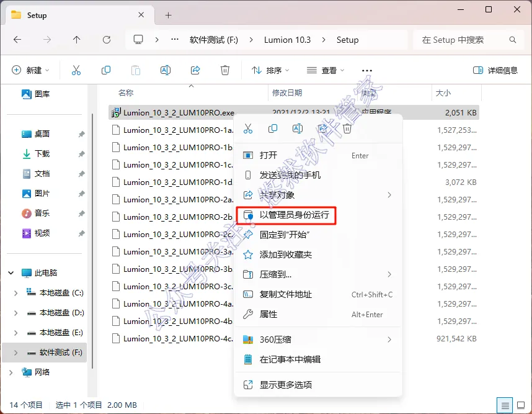The image size is (532, 414).
Task: Sort by the 修改日期 column header
Action: point(287,92)
